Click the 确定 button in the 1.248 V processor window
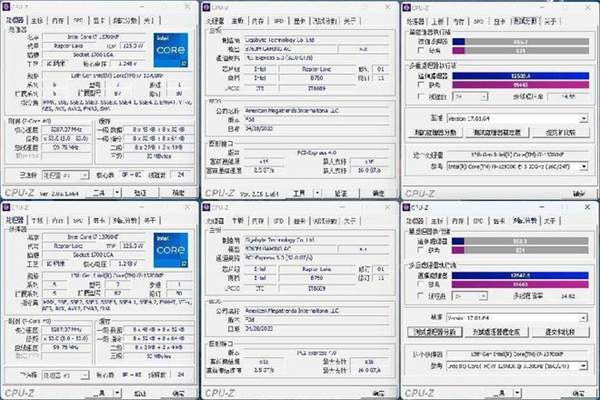The image size is (600, 400). 178,193
